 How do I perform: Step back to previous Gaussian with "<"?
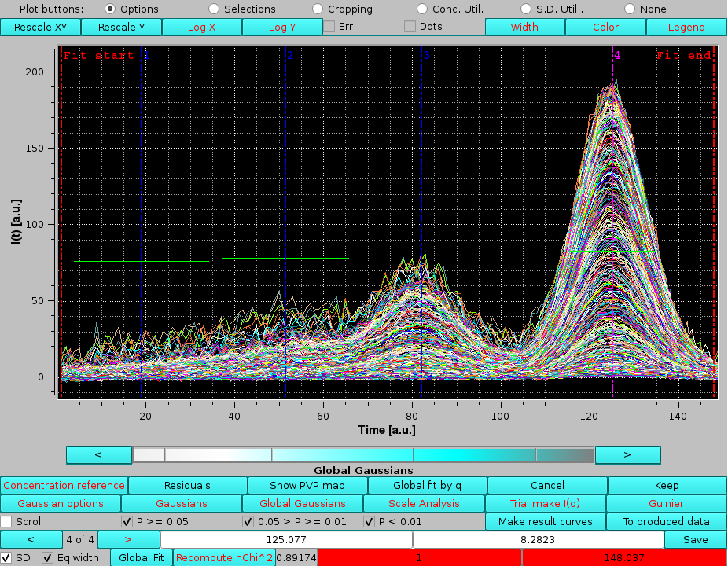pyautogui.click(x=31, y=539)
